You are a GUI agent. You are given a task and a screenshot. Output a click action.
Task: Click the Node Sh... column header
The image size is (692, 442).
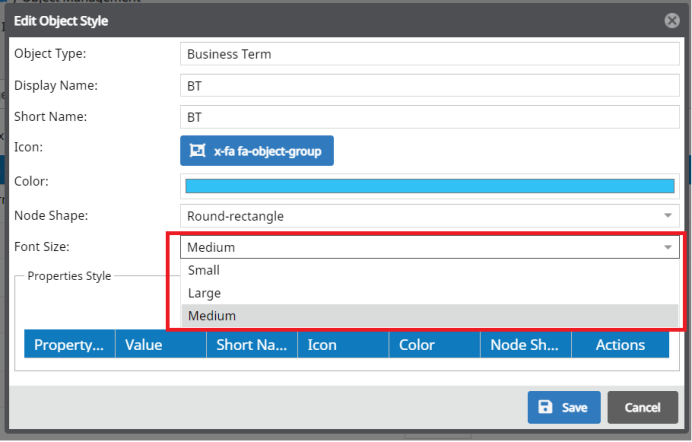[x=526, y=344]
